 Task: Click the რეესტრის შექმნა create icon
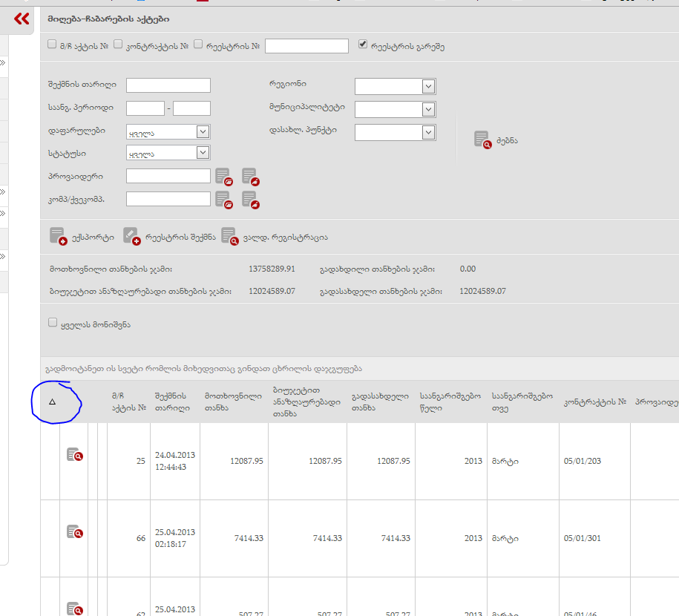pyautogui.click(x=131, y=237)
